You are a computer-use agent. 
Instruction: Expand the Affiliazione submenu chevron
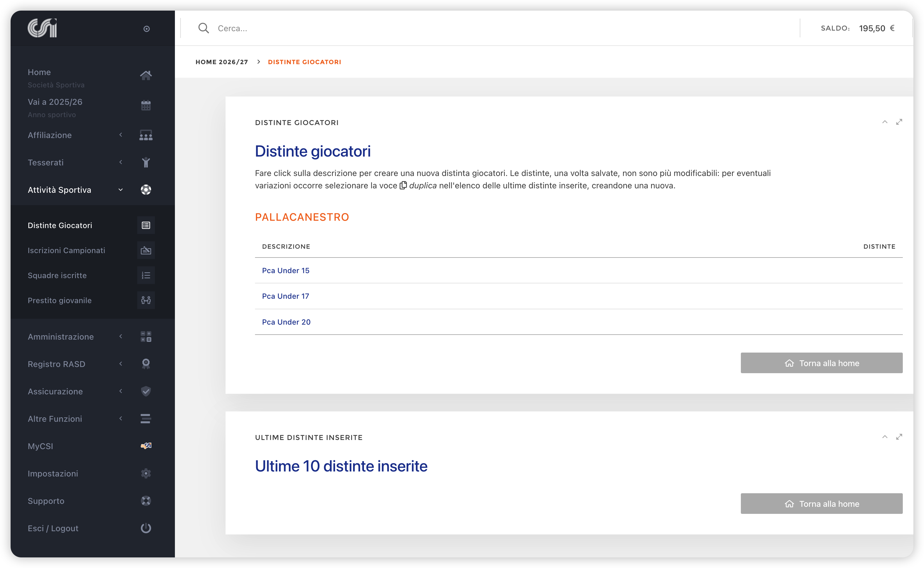pos(121,135)
